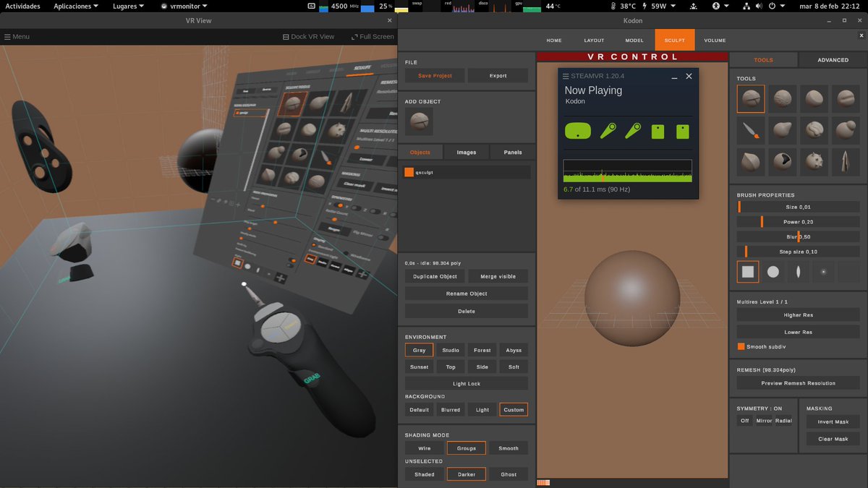Choose the square brush shape
Image resolution: width=868 pixels, height=488 pixels.
(748, 272)
